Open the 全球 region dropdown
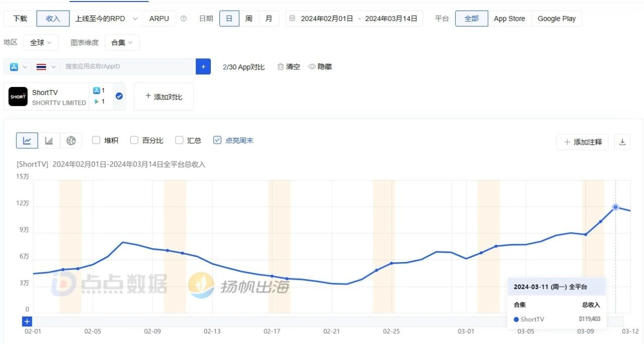This screenshot has height=344, width=644. click(x=41, y=42)
